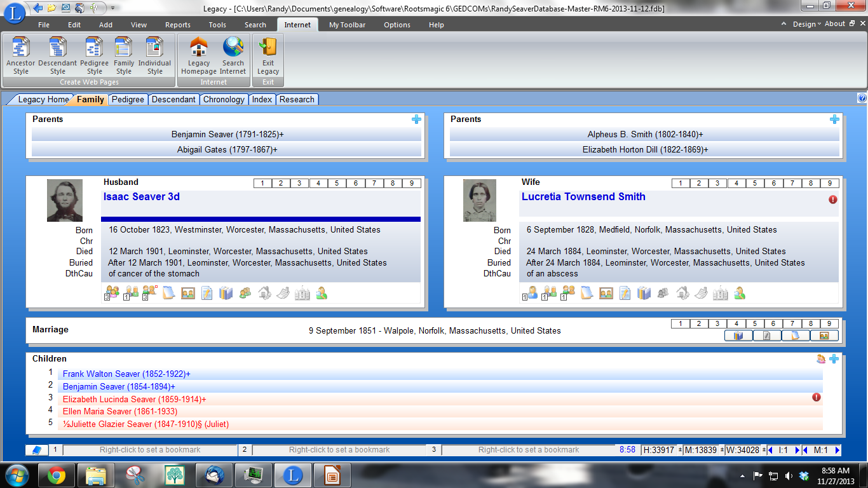This screenshot has height=488, width=868.
Task: Toggle marriage tag box 9
Action: tap(830, 323)
